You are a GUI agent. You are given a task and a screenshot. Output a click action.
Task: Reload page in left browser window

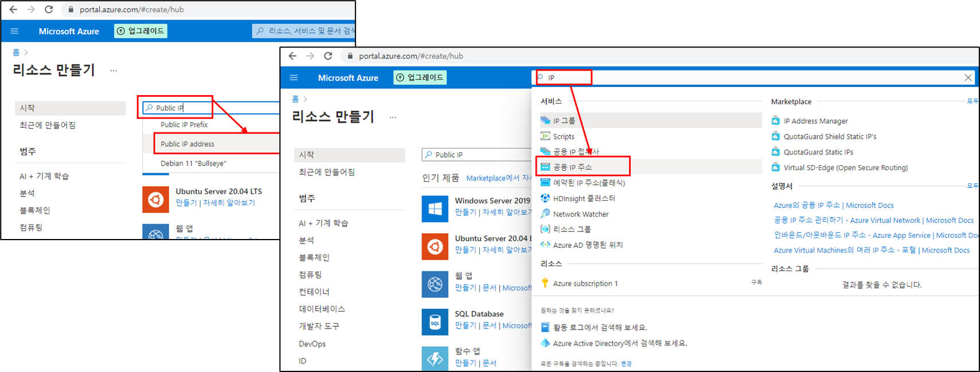(49, 10)
